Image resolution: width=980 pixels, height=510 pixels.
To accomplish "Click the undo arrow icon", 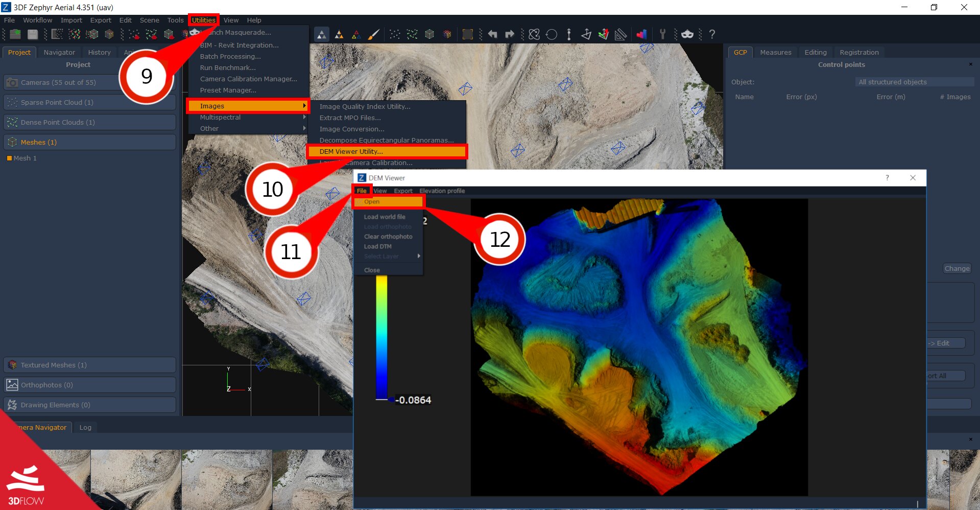I will (492, 34).
